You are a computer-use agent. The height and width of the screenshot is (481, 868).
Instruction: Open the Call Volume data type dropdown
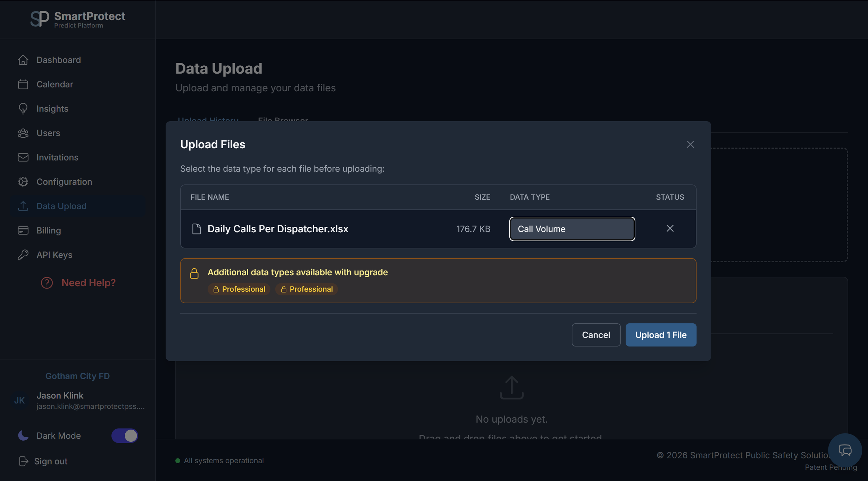tap(572, 229)
